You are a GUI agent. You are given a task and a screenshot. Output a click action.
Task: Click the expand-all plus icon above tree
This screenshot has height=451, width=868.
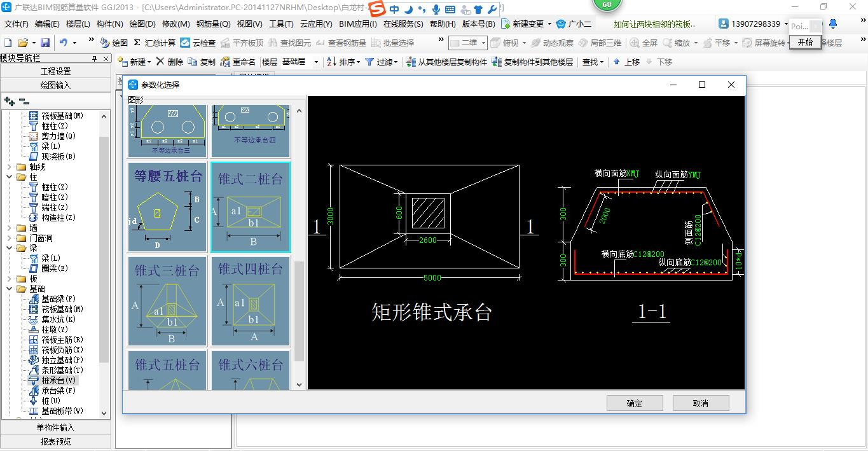10,101
